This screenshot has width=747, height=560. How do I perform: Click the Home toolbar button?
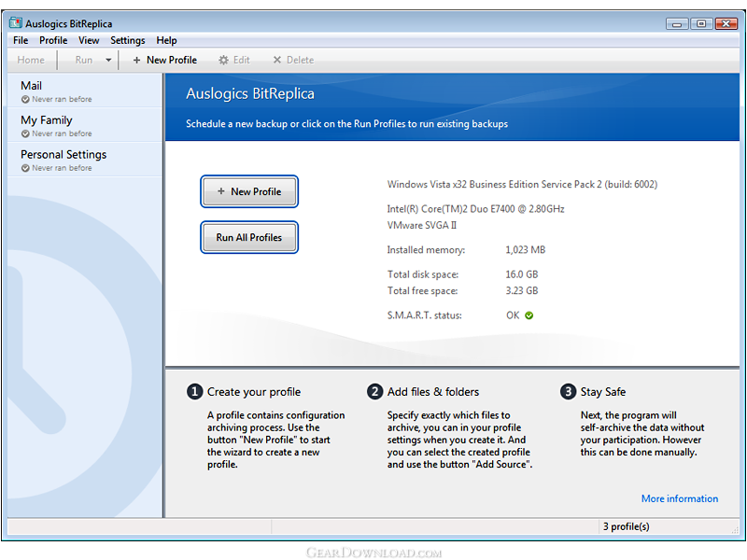point(31,60)
